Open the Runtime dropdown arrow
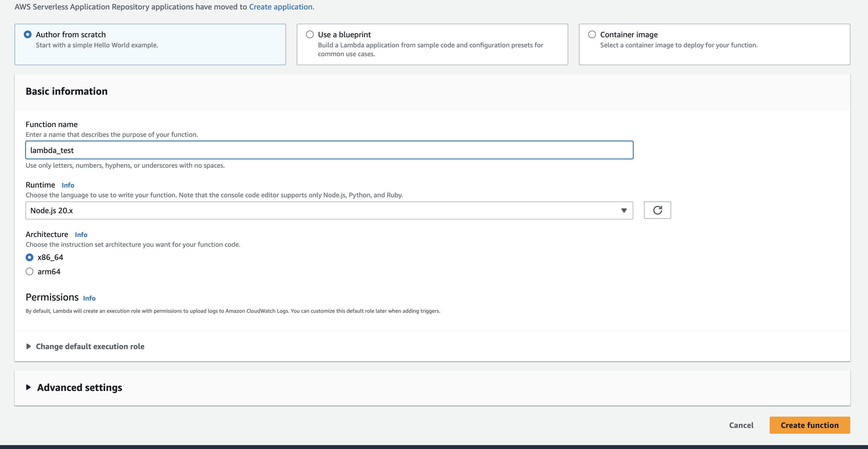 (x=624, y=211)
